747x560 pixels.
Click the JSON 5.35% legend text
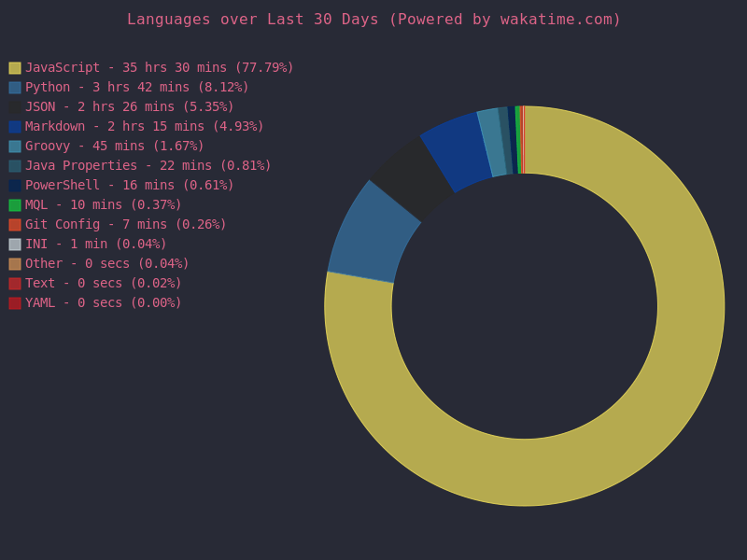[129, 107]
